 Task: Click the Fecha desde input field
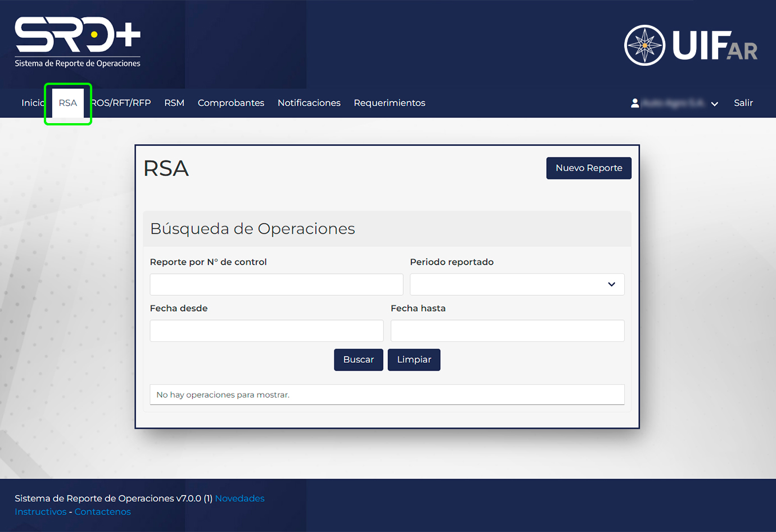point(267,331)
